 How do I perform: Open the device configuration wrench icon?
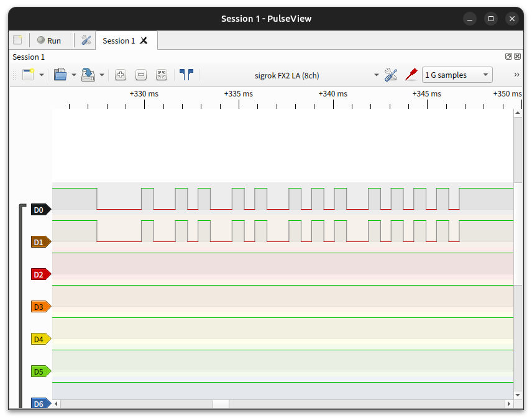pos(390,75)
